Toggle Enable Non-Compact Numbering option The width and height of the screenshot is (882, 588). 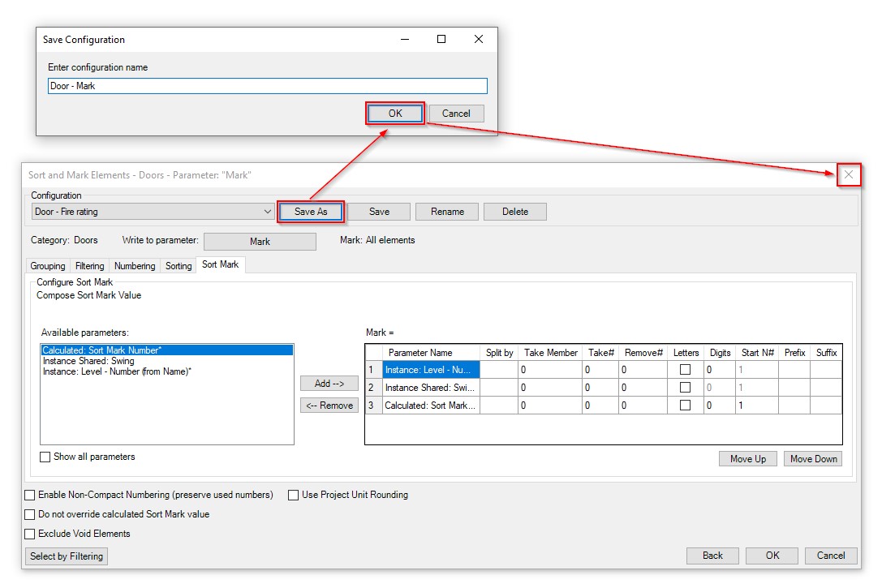coord(31,495)
